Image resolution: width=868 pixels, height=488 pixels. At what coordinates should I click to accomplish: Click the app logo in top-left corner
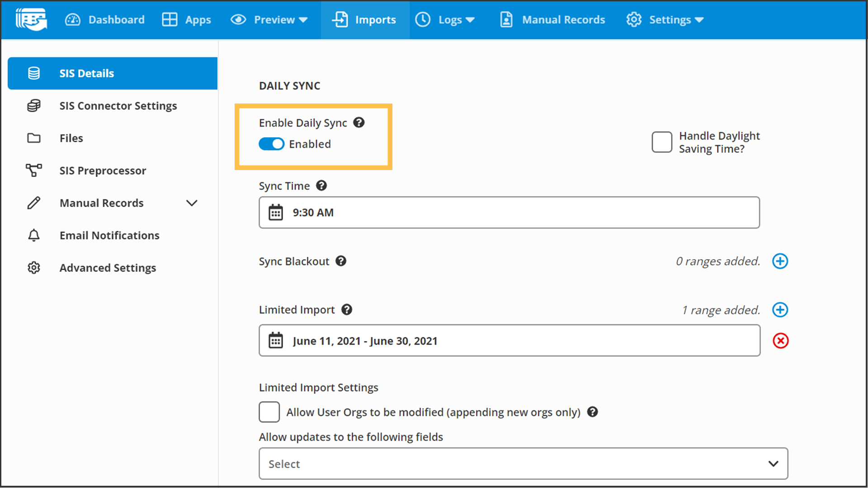pyautogui.click(x=31, y=19)
